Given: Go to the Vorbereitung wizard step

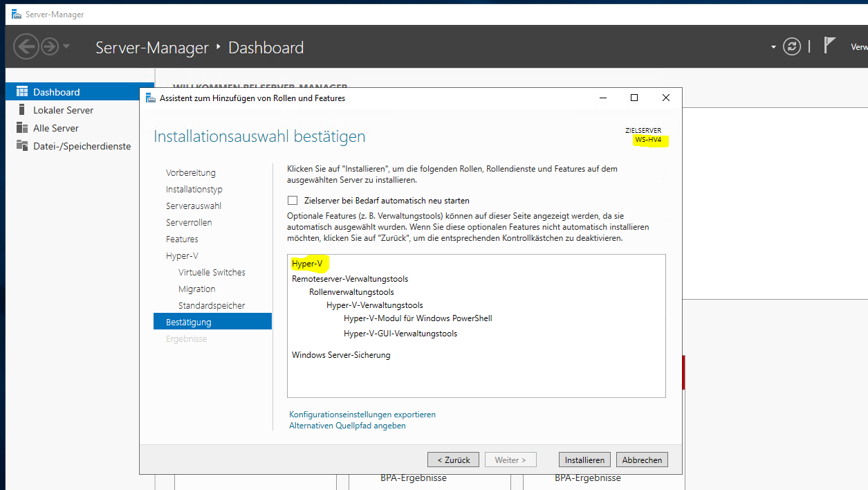Looking at the screenshot, I should click(191, 173).
